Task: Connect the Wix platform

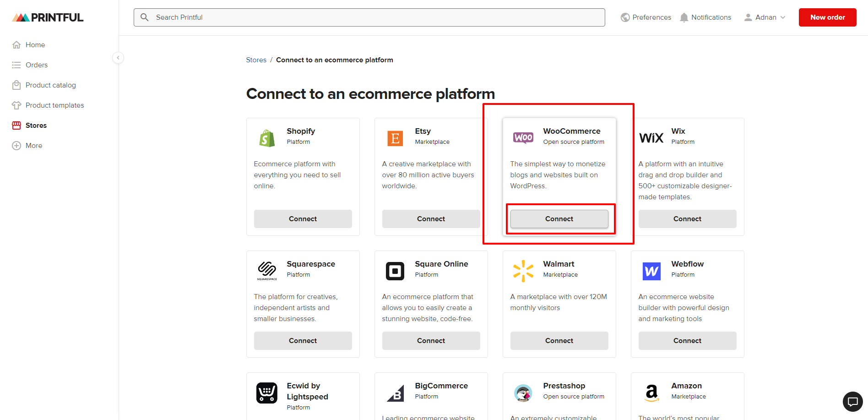Action: (687, 219)
